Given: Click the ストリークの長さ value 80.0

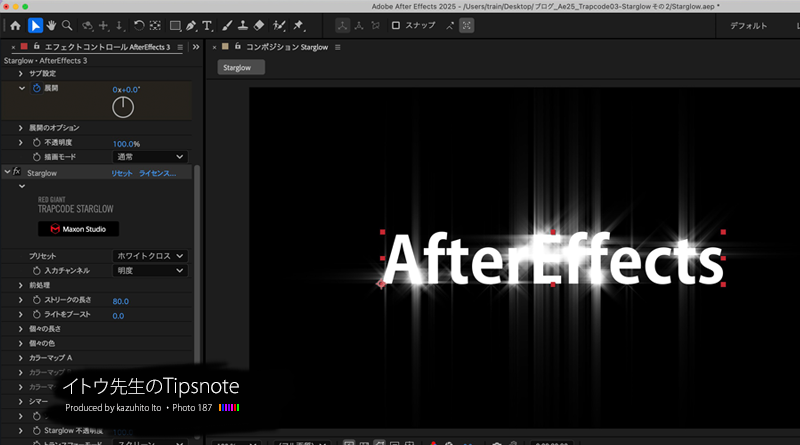Looking at the screenshot, I should coord(120,301).
